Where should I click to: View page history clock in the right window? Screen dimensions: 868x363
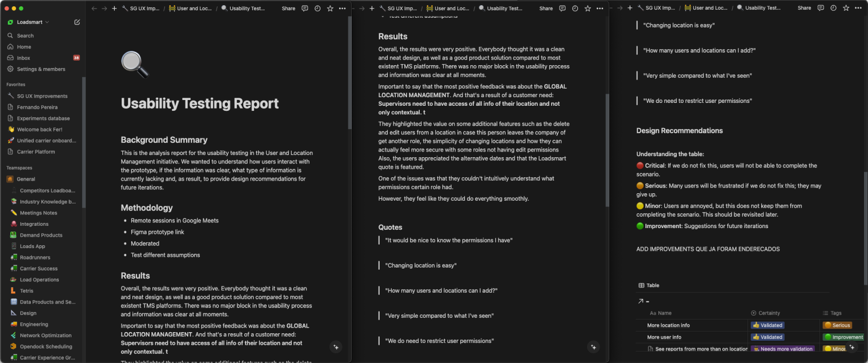[x=833, y=9]
